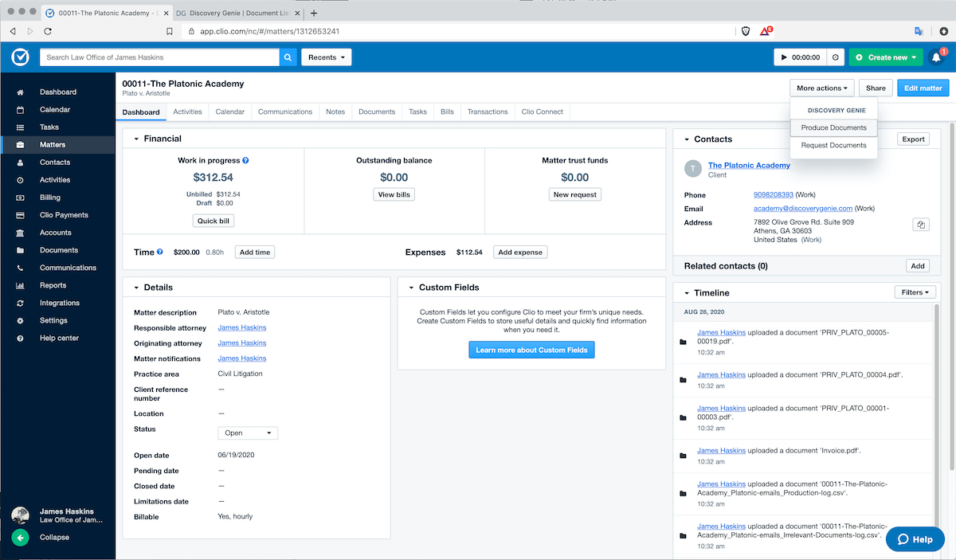Click the Clio checkmark logo
Viewport: 956px width, 560px height.
pos(20,57)
